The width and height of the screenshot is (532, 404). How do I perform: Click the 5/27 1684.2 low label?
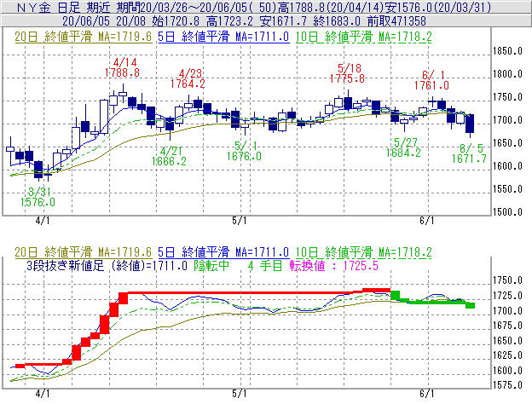[403, 147]
